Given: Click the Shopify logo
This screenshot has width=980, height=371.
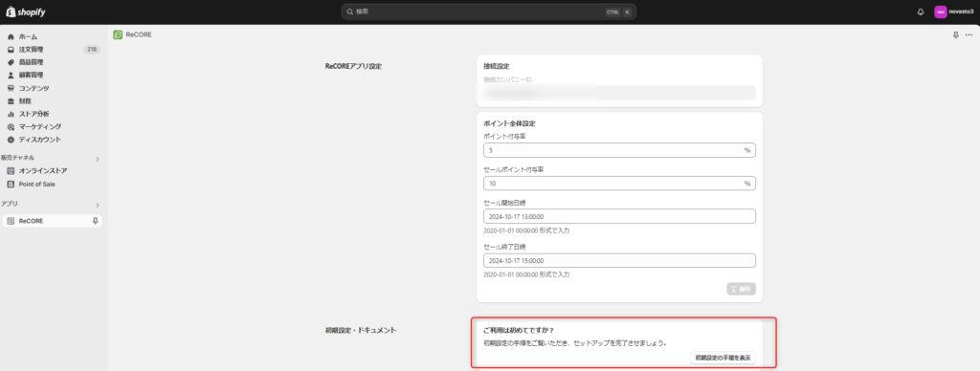Looking at the screenshot, I should 26,11.
